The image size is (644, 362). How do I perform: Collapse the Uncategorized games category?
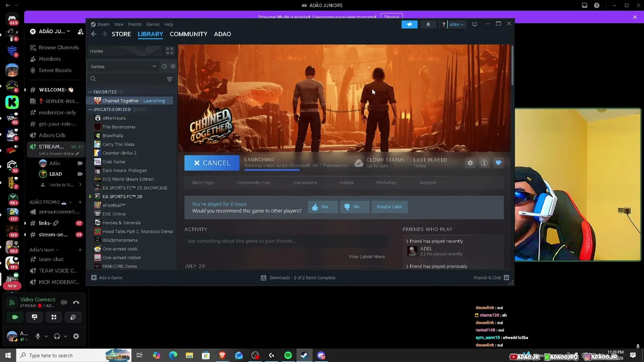[x=91, y=110]
